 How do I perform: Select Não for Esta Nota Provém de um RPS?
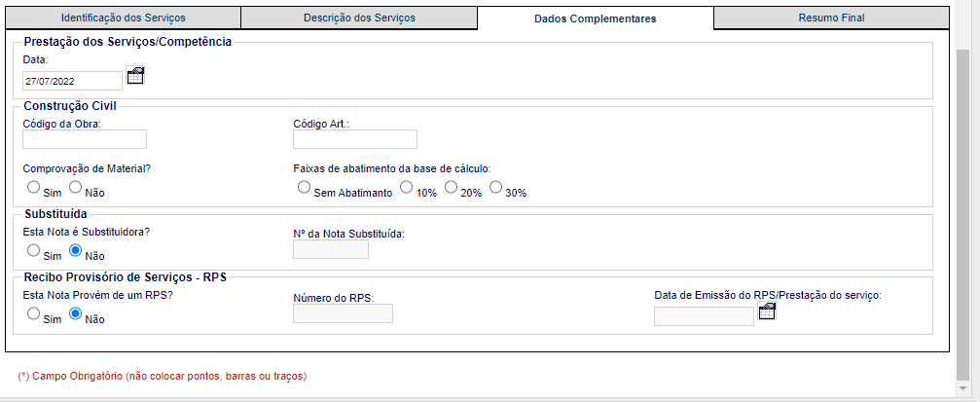coord(75,313)
